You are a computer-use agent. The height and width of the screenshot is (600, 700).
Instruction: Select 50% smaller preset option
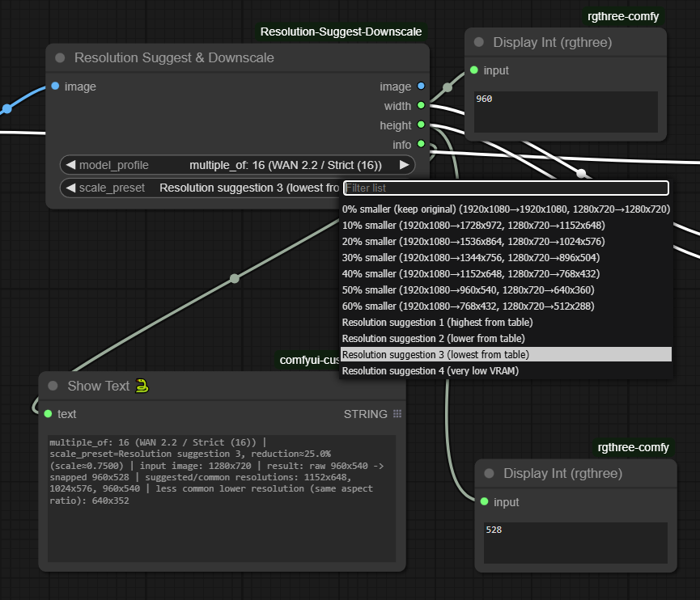pos(506,290)
